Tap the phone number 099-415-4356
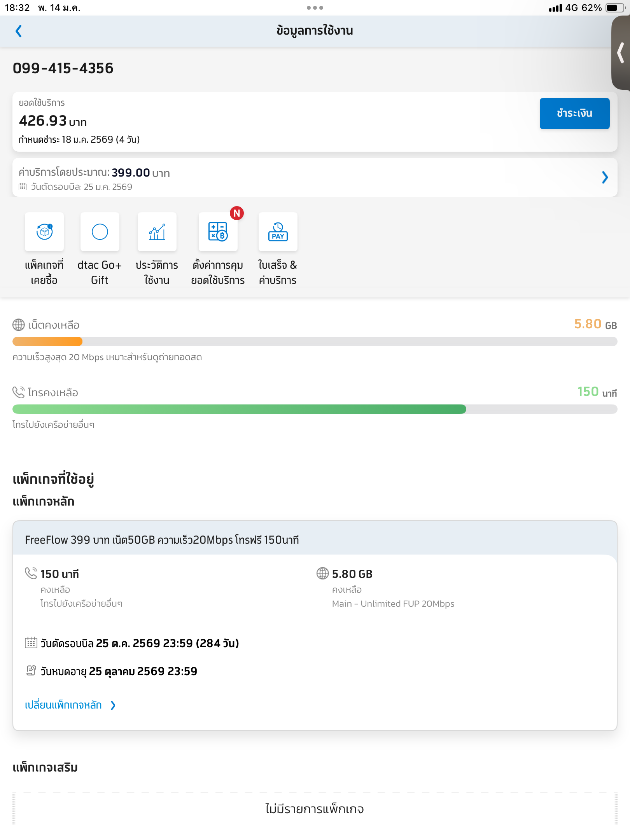 (63, 68)
